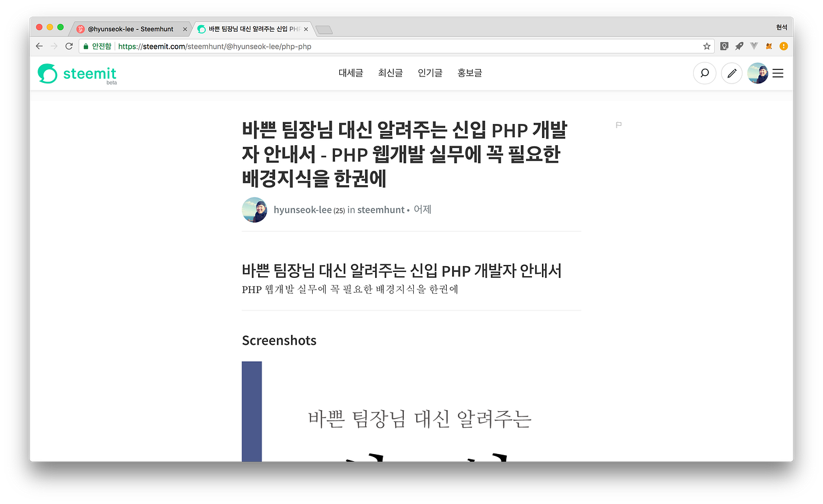Reload the page
This screenshot has width=823, height=504.
click(x=69, y=46)
